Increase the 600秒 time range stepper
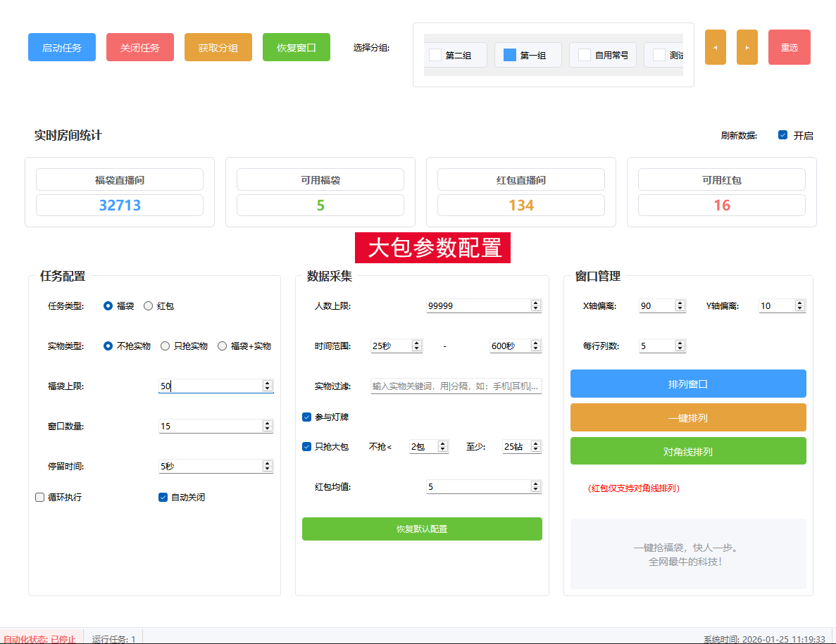 536,343
